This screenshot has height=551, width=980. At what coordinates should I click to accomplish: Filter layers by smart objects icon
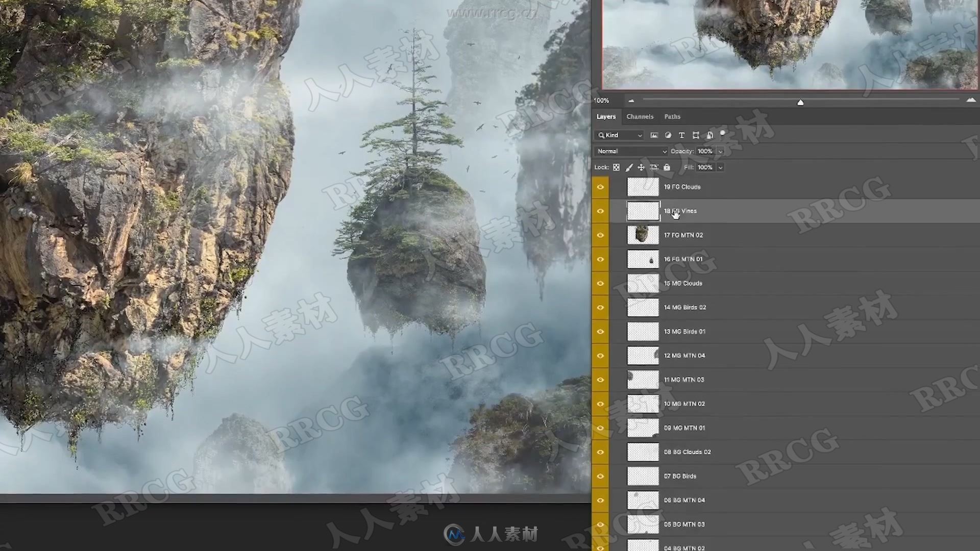pos(709,135)
